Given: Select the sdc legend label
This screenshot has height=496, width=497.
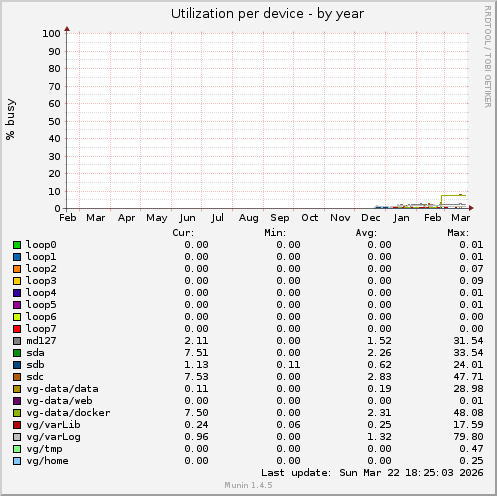Looking at the screenshot, I should (35, 377).
